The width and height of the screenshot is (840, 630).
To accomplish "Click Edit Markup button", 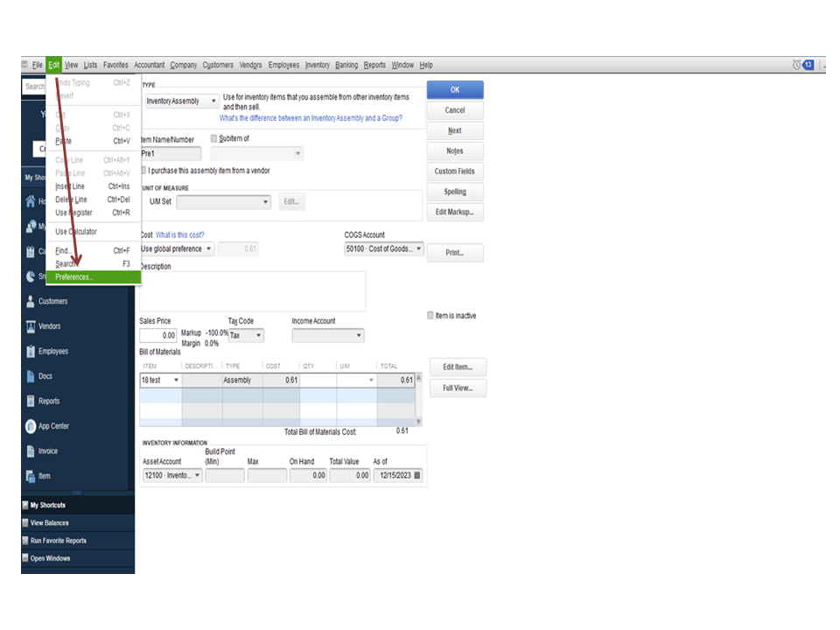I will point(455,212).
